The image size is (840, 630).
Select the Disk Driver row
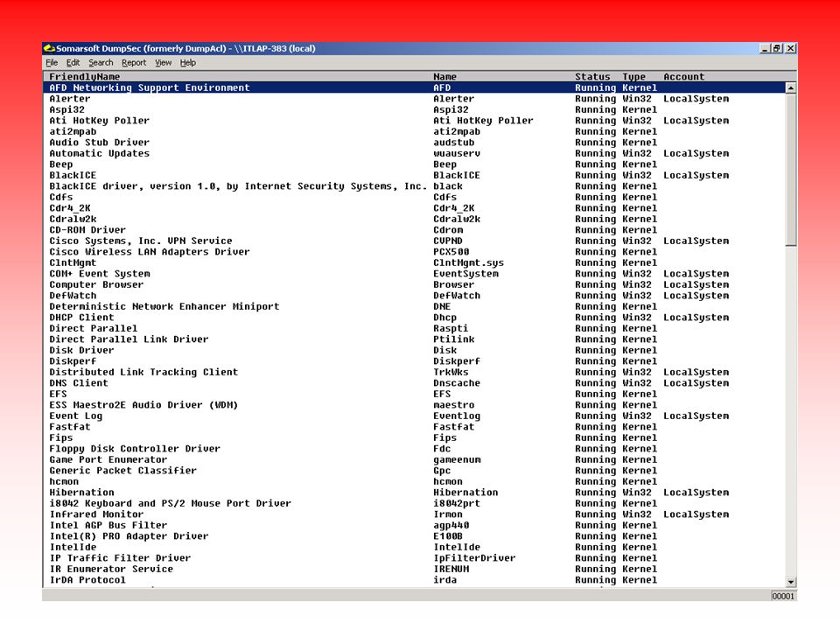tap(414, 350)
